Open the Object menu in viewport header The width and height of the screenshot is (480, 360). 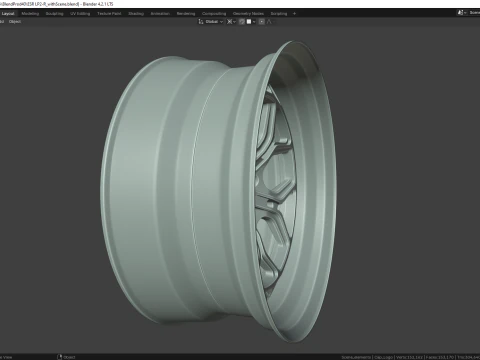click(15, 22)
